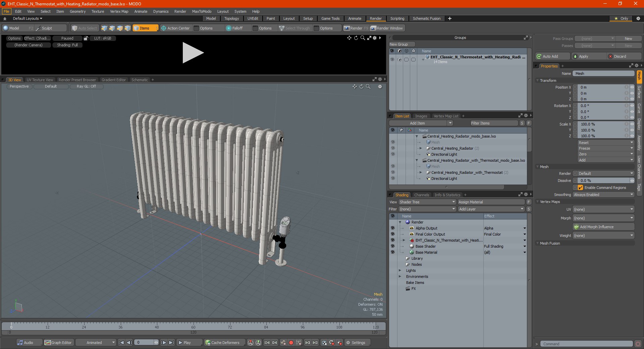644x349 pixels.
Task: Click the New Group button
Action: click(402, 44)
